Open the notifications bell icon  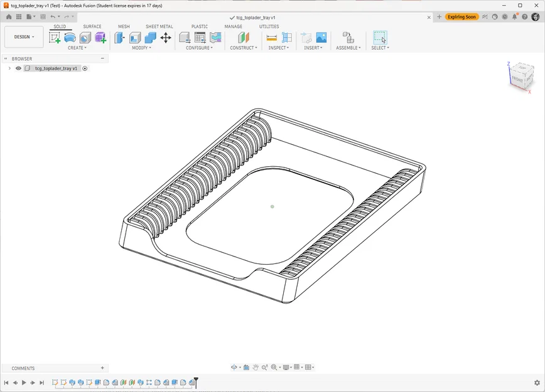click(515, 17)
